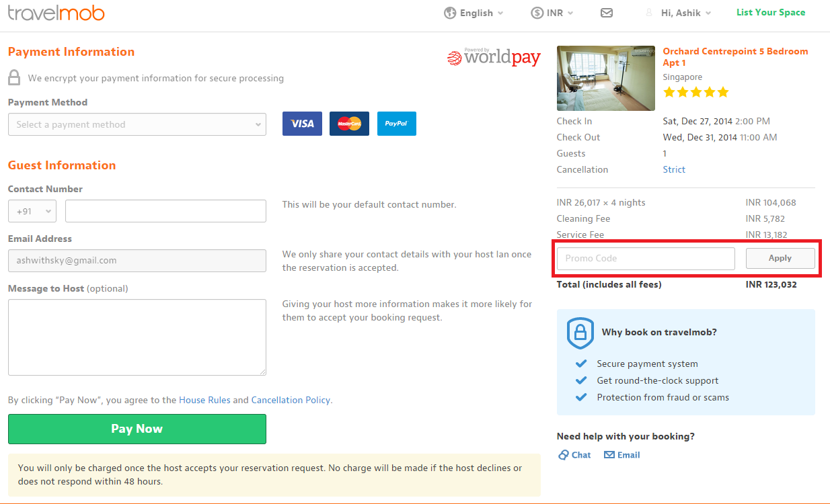Open the INR currency dropdown
830x504 pixels.
tap(552, 13)
